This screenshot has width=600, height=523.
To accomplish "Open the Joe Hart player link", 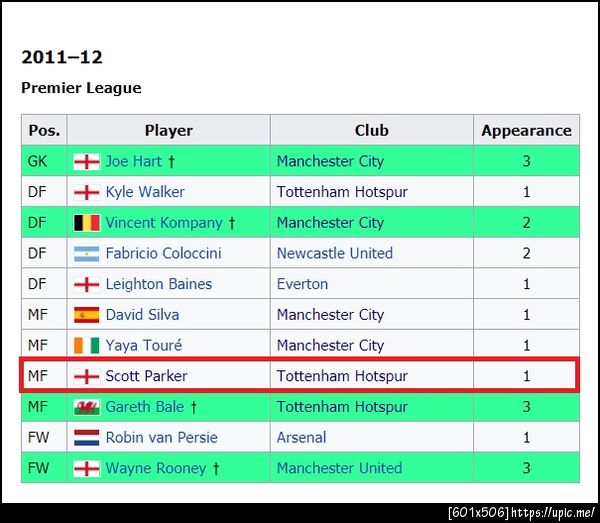I will point(133,161).
